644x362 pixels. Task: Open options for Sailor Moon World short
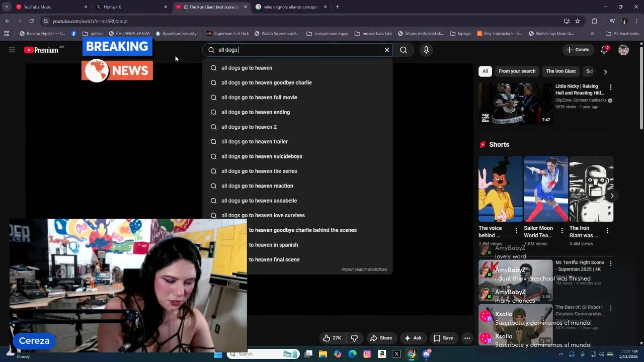click(x=562, y=231)
